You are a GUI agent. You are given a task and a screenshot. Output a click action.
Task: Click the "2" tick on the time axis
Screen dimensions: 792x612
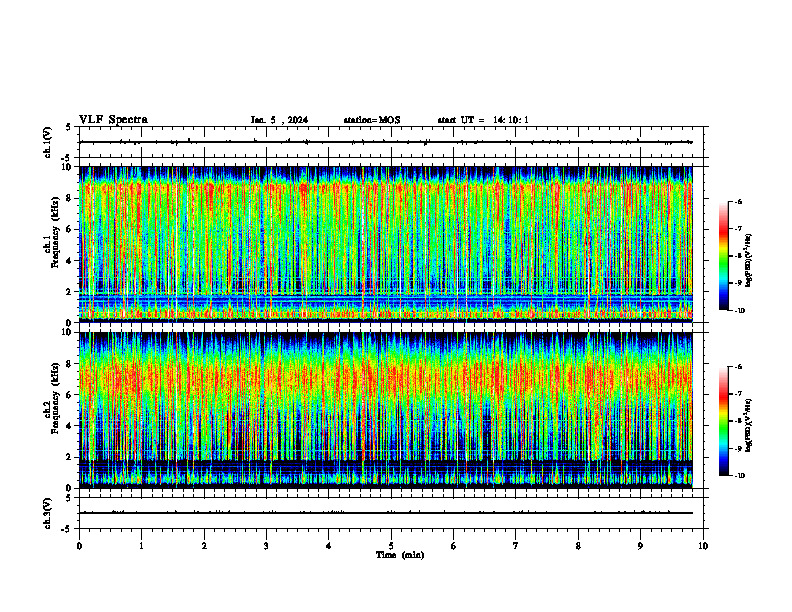204,546
